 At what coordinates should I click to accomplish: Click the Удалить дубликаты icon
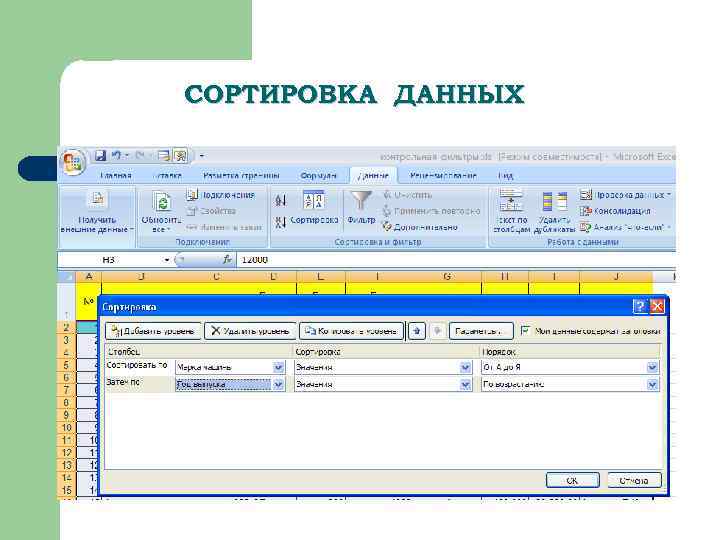pos(554,201)
